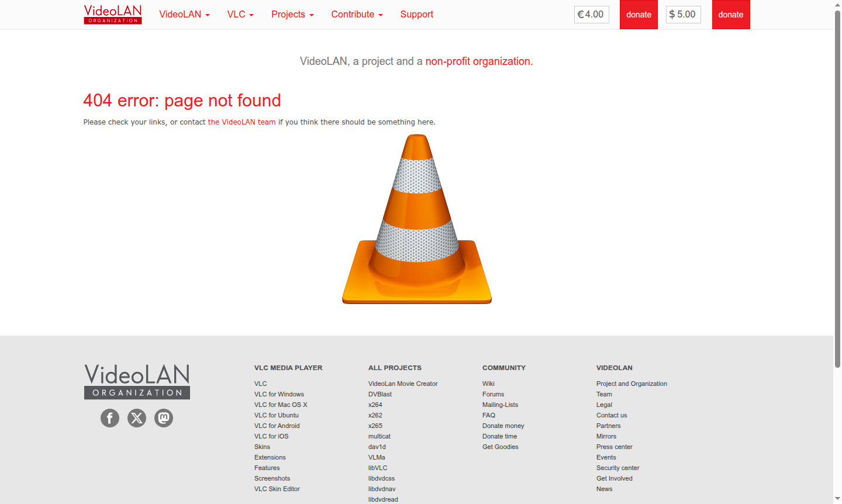Viewport: 842px width, 504px height.
Task: Go to the Support page
Action: point(416,15)
